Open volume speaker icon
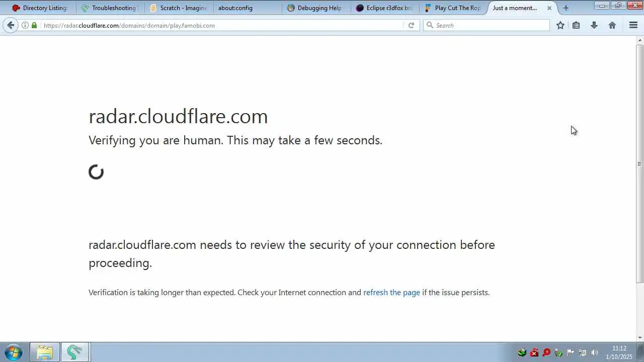 click(x=595, y=352)
